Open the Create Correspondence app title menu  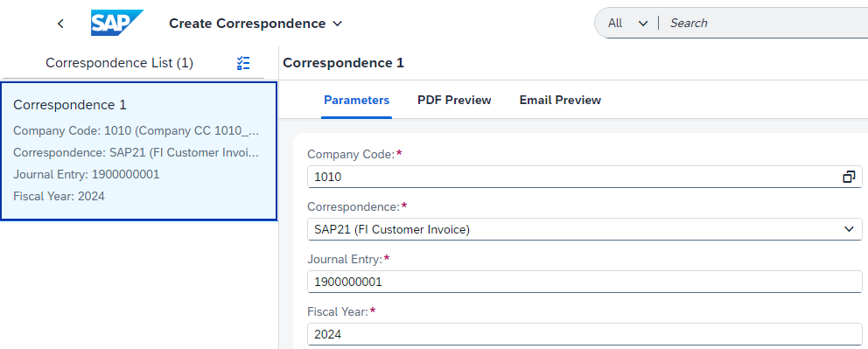pyautogui.click(x=248, y=24)
